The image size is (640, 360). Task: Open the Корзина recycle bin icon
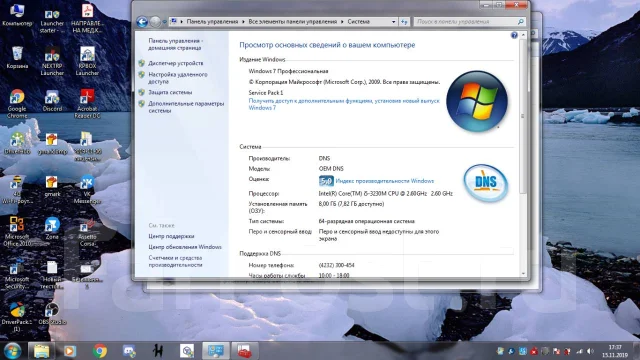coord(17,58)
